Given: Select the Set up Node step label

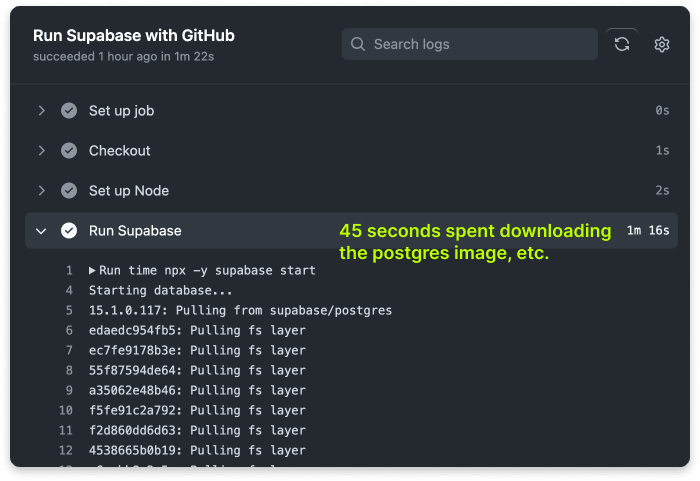Looking at the screenshot, I should (129, 191).
